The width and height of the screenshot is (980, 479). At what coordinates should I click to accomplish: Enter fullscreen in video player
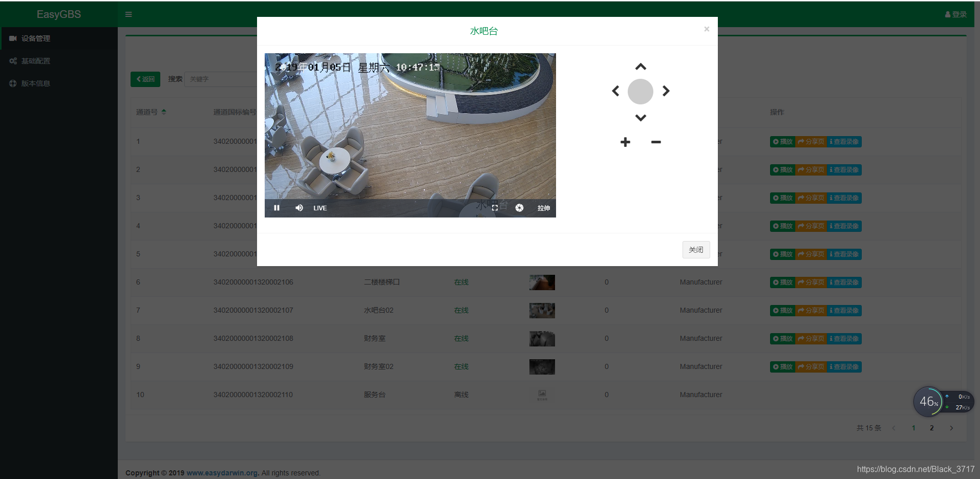coord(495,208)
